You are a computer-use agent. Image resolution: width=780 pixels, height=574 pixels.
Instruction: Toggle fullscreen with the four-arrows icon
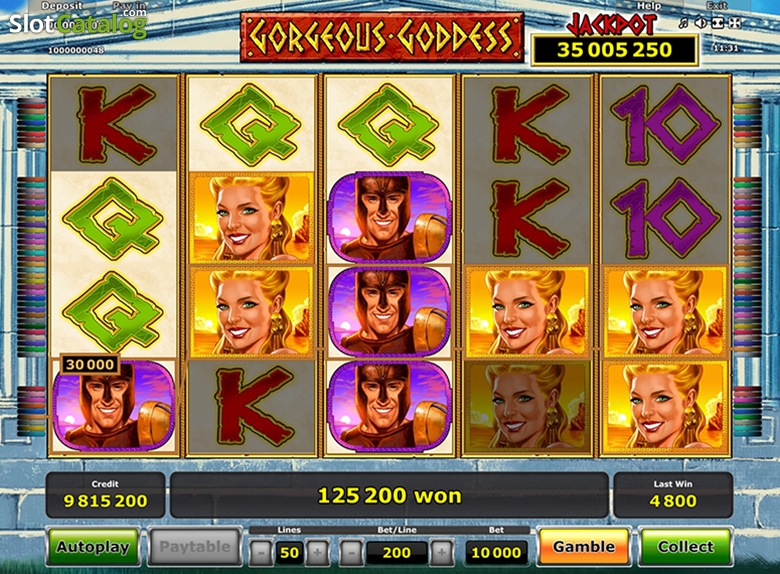click(x=735, y=22)
